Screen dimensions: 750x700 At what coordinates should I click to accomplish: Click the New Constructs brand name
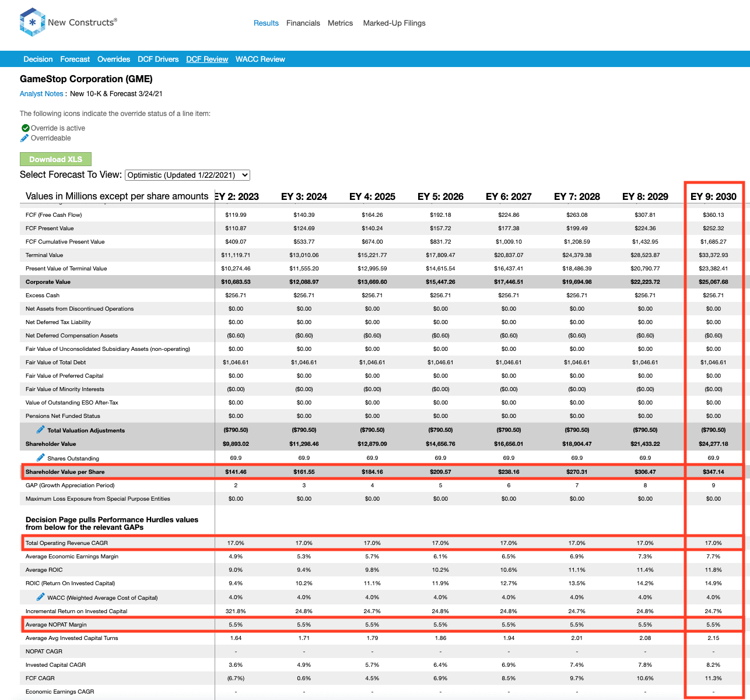82,22
